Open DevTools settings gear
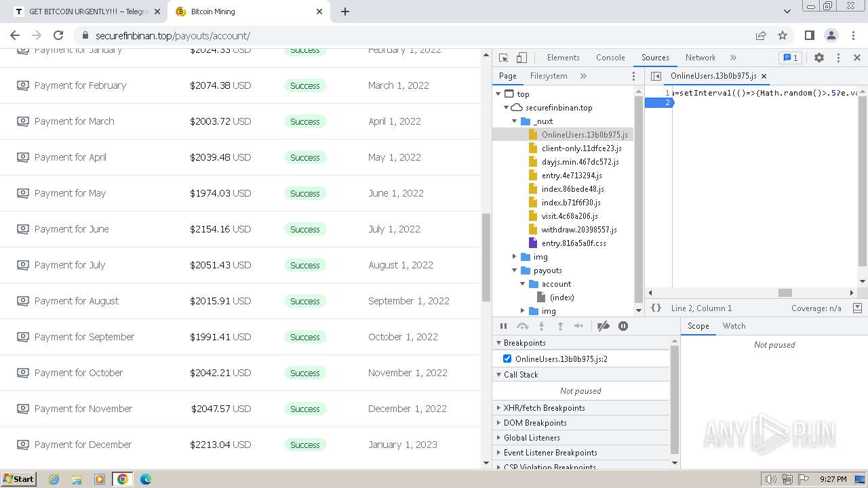The image size is (868, 488). tap(819, 58)
